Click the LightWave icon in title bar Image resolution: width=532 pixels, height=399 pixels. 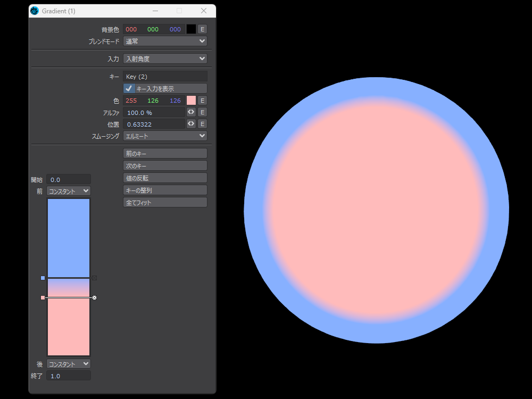click(x=35, y=11)
